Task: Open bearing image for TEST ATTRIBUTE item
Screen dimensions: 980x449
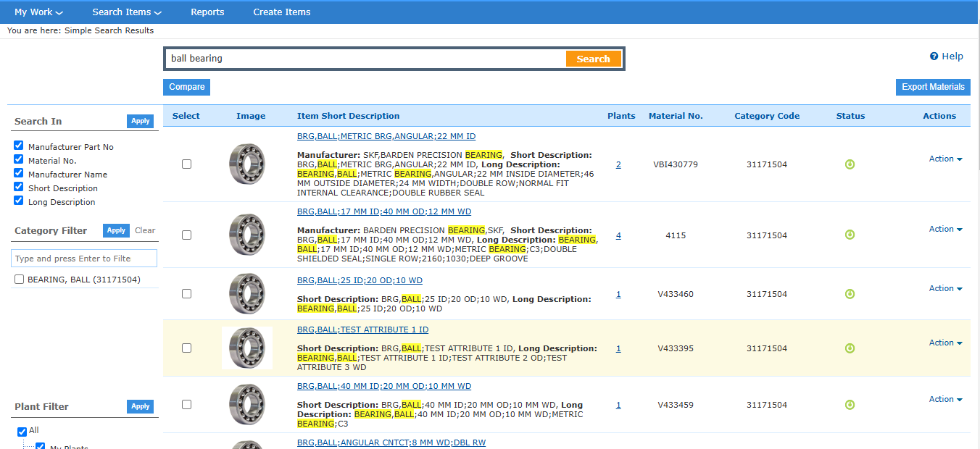Action: click(x=247, y=348)
